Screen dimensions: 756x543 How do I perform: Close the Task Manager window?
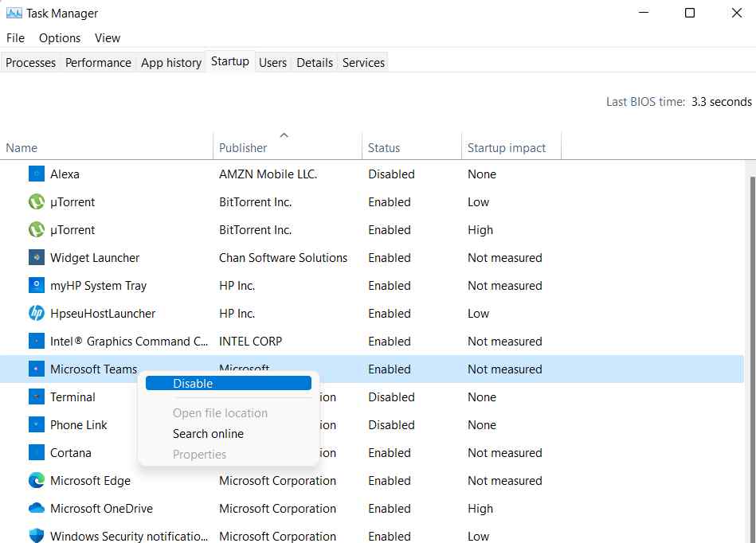click(737, 13)
